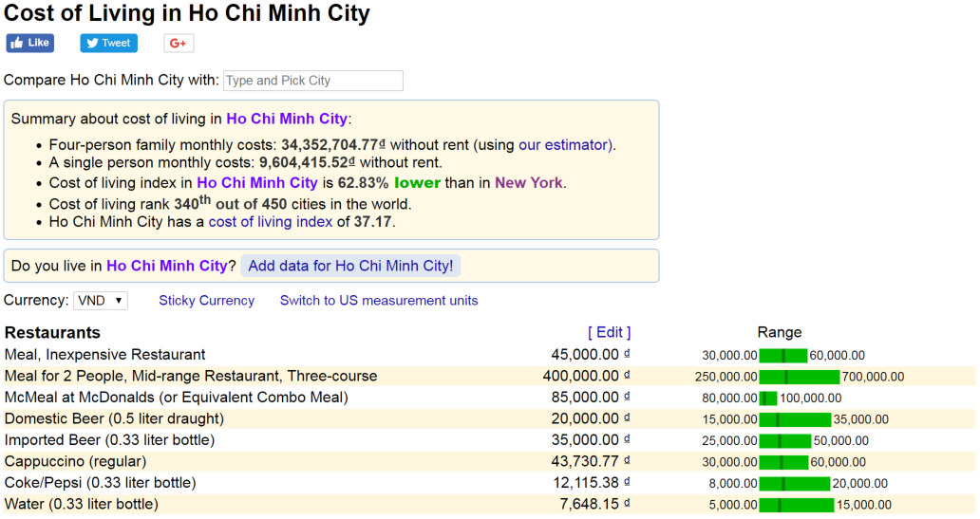980x519 pixels.
Task: Click the Cappuccino price range bar
Action: click(x=783, y=462)
